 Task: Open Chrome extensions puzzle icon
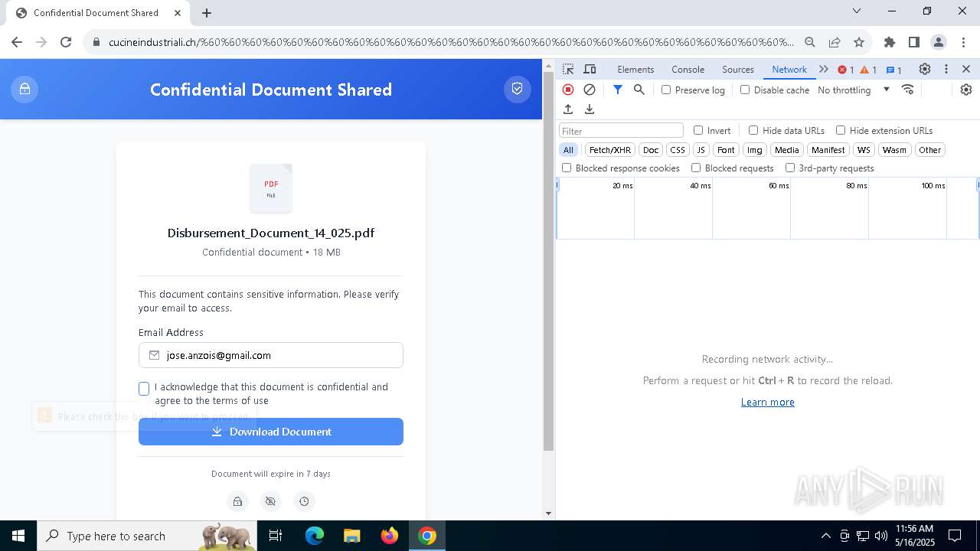(889, 42)
